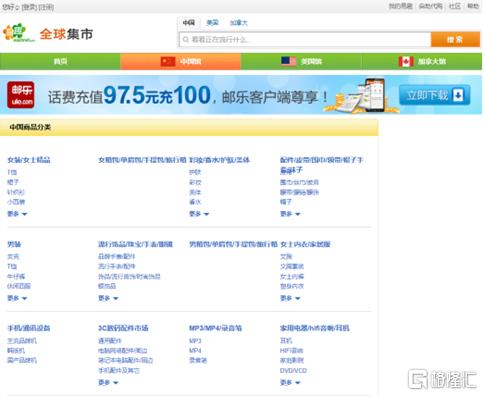Click 塑身内衣 subcategory link
This screenshot has height=396, width=483.
click(x=292, y=286)
